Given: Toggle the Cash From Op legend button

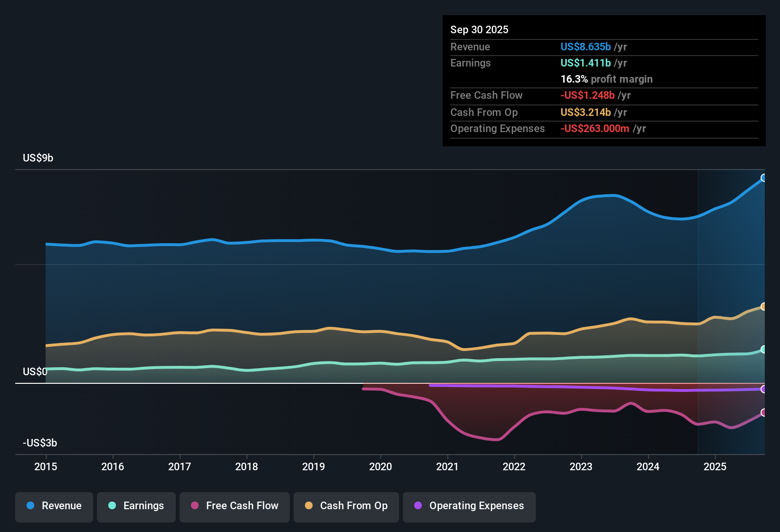Looking at the screenshot, I should click(x=346, y=506).
